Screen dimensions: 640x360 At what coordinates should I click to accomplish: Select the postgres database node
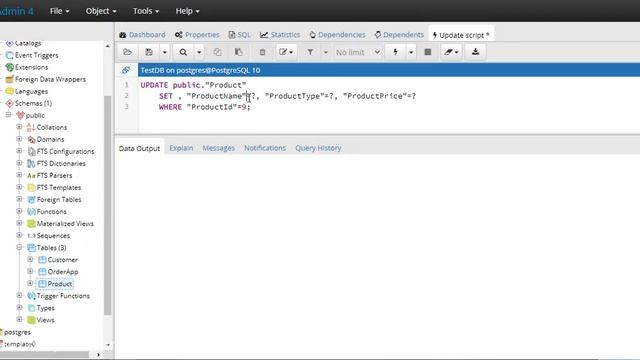[x=17, y=332]
